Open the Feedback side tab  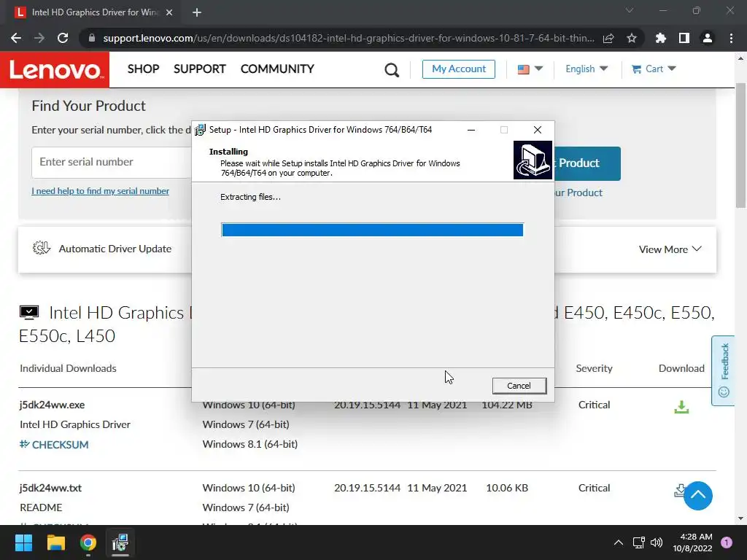pyautogui.click(x=723, y=370)
